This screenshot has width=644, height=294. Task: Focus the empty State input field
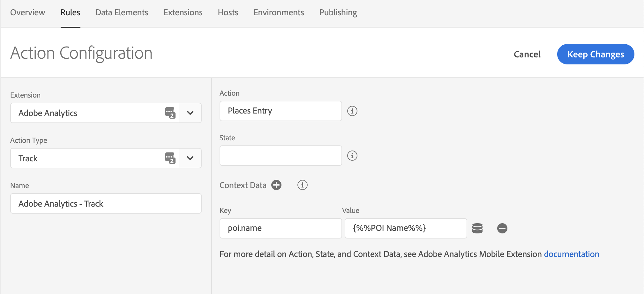click(281, 156)
